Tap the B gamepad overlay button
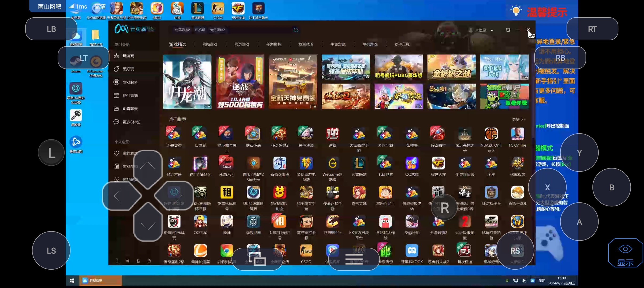This screenshot has height=288, width=644. coord(611,187)
